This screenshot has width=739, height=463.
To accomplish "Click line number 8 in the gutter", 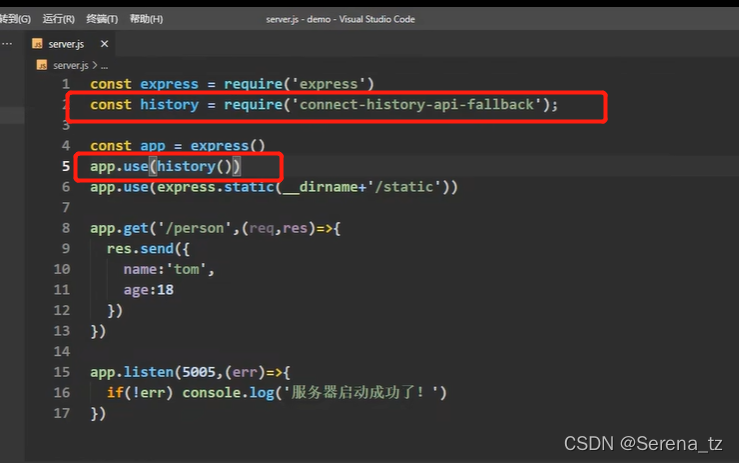I will (66, 228).
